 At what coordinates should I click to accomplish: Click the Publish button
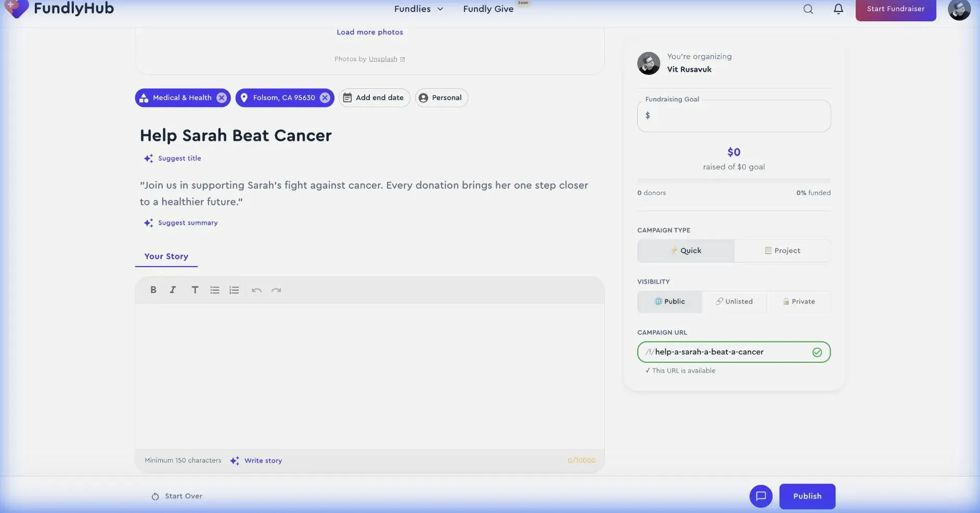click(x=807, y=496)
